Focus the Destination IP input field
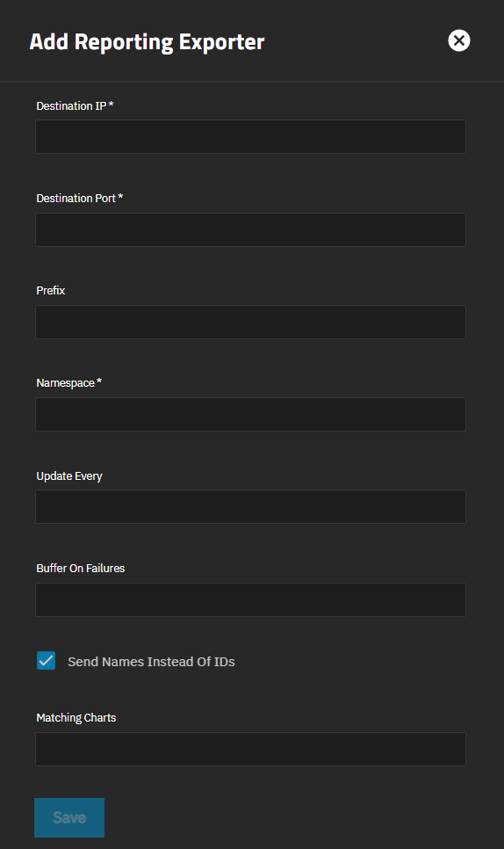The image size is (504, 849). (x=250, y=136)
